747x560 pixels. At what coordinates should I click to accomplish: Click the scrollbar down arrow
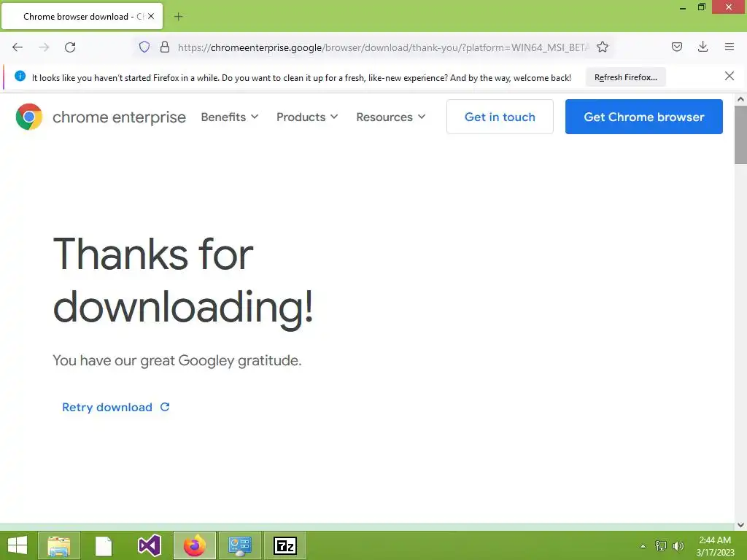pyautogui.click(x=740, y=525)
